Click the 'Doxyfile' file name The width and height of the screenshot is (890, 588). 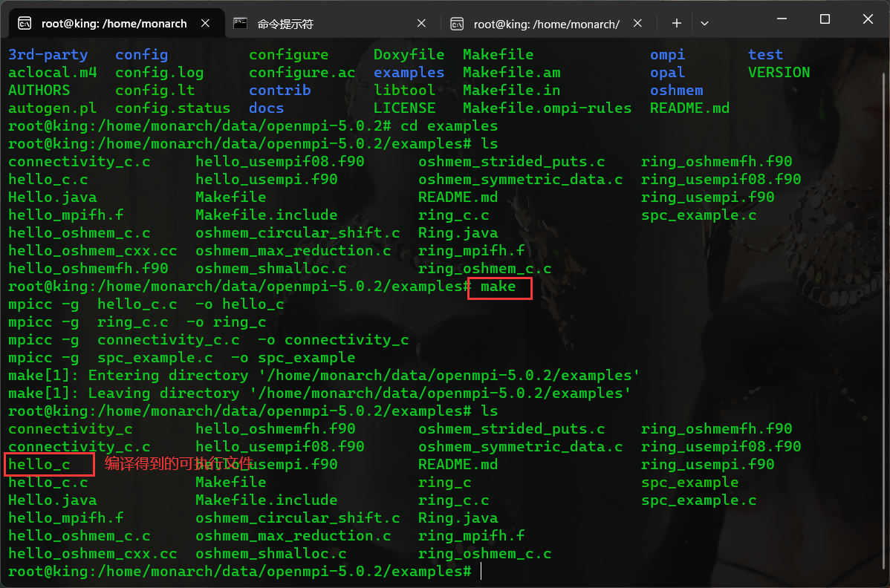[409, 55]
